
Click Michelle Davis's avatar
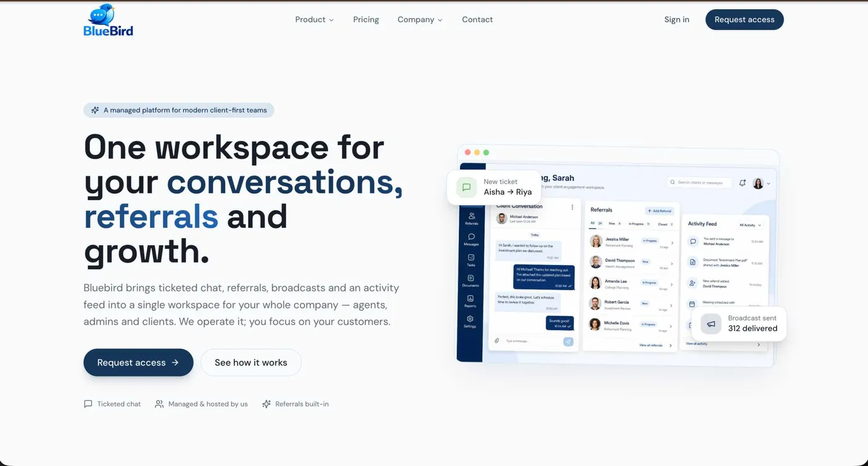click(595, 324)
